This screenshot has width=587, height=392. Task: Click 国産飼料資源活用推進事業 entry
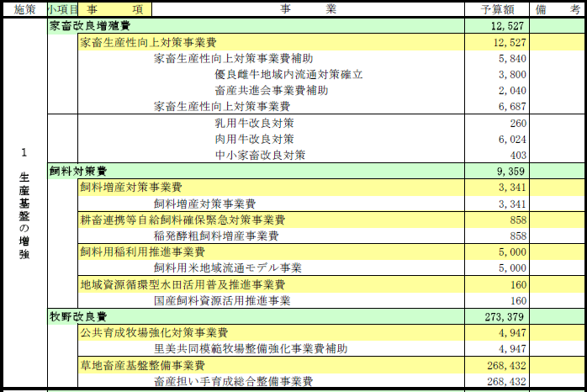[x=222, y=300]
